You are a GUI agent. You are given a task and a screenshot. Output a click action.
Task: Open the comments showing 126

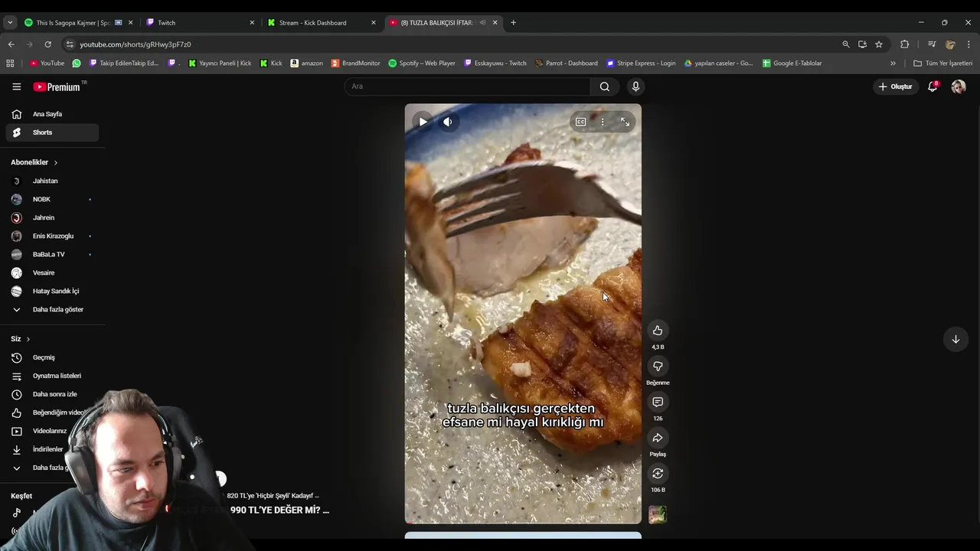658,403
